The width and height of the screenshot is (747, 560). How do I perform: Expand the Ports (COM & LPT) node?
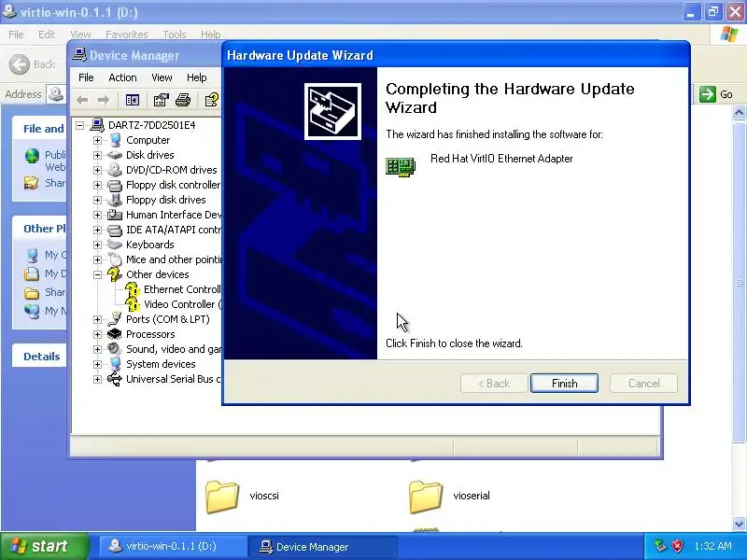(x=98, y=319)
